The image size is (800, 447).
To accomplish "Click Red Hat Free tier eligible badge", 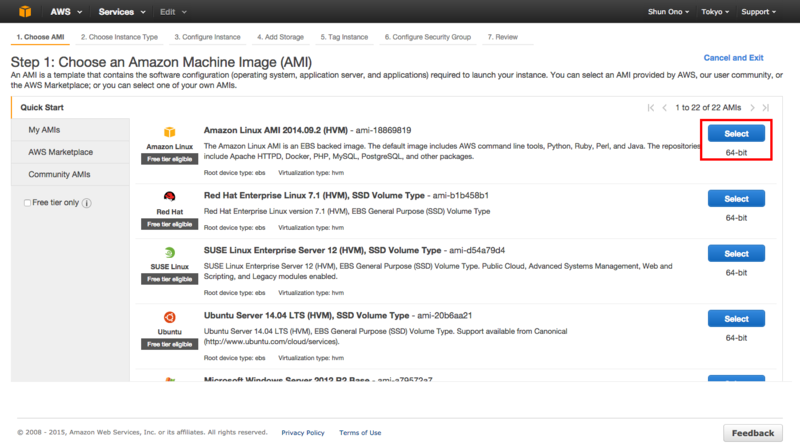I will (169, 225).
